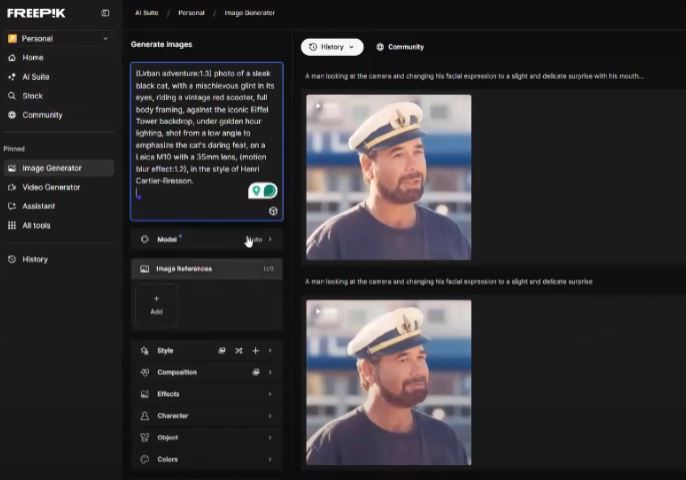Click the shuffle icon in Style row
Viewport: 686px width, 480px height.
pos(238,351)
